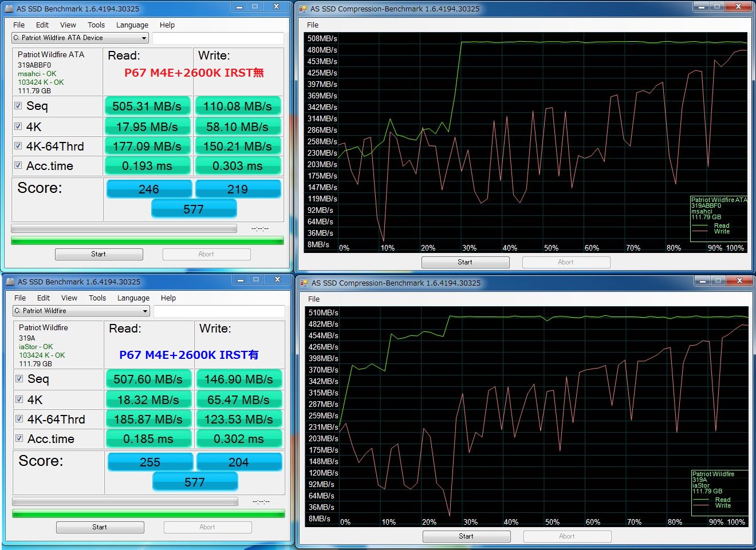The width and height of the screenshot is (756, 550).
Task: Click the 58.10 MB/s 4K write value
Action: [x=238, y=126]
